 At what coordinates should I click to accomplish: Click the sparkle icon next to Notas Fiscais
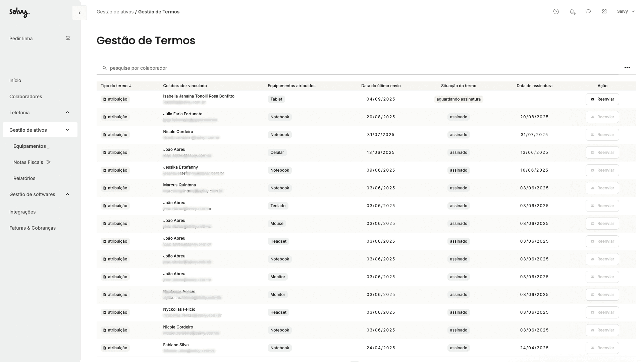[x=49, y=162]
